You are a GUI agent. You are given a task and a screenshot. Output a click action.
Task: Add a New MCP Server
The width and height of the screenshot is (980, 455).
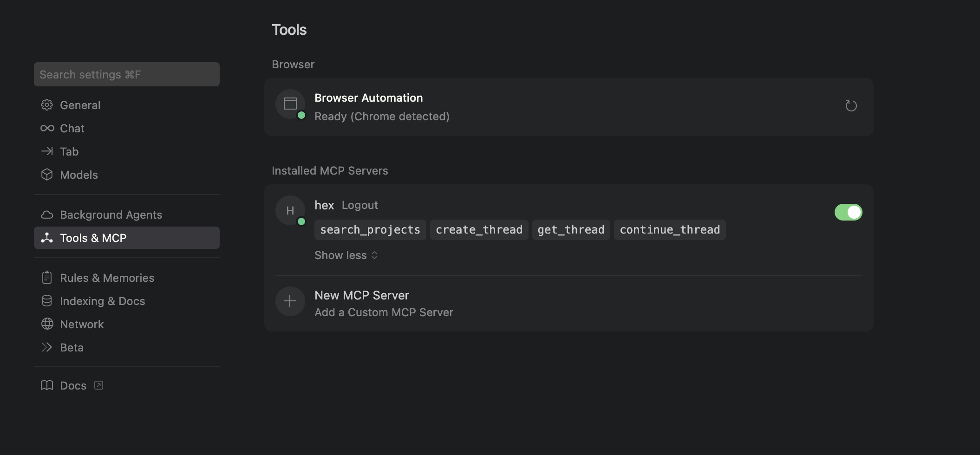(362, 295)
